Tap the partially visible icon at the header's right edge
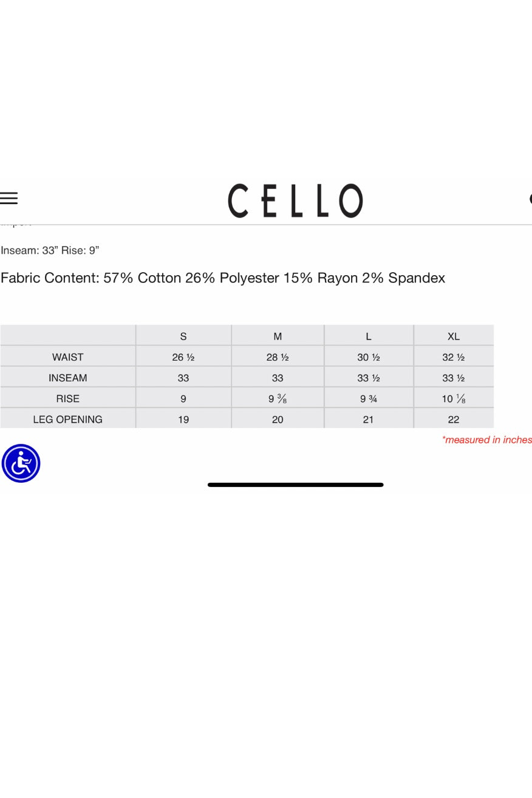The width and height of the screenshot is (532, 798). tap(530, 199)
